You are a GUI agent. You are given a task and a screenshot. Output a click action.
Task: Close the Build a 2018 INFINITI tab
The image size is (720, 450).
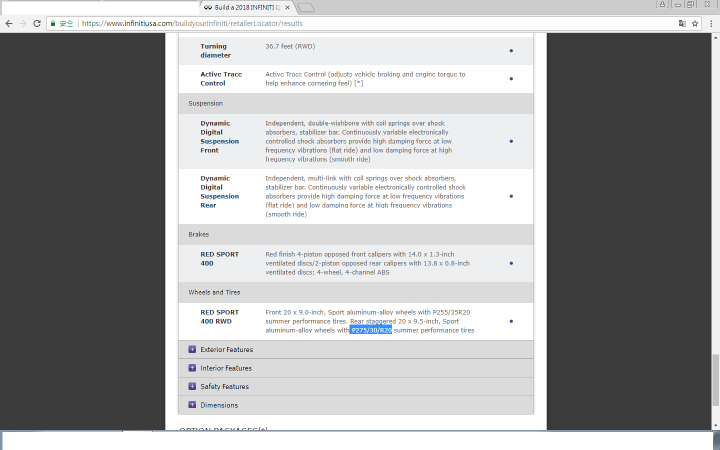(287, 7)
